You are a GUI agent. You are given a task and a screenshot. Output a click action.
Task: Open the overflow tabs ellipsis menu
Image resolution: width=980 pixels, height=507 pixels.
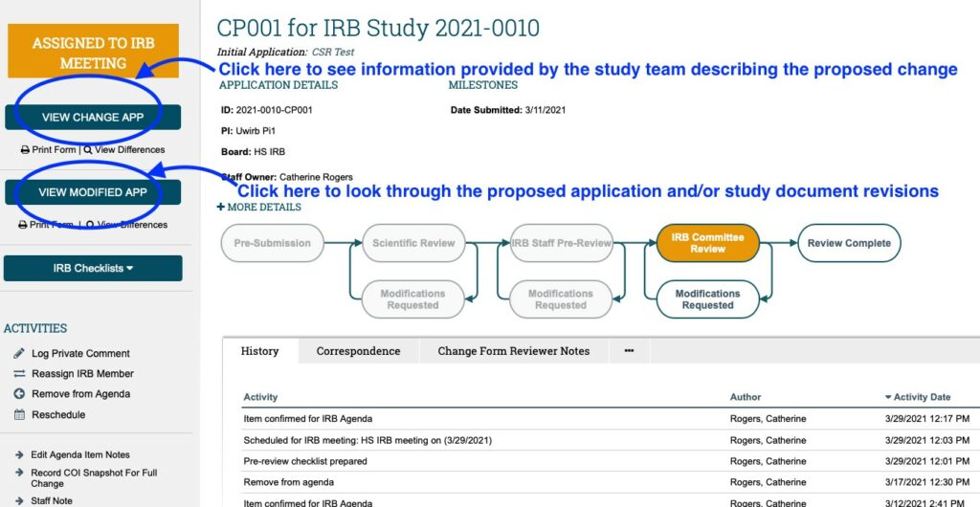click(629, 351)
